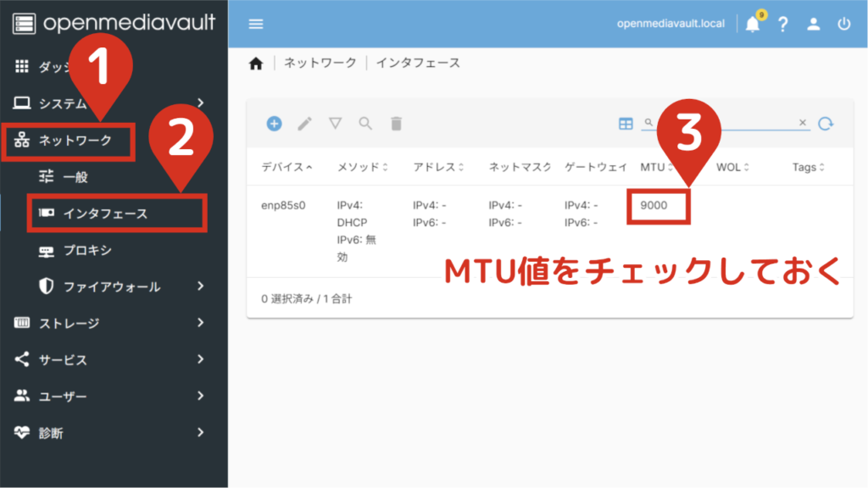Open the help question mark icon
Screen dimensions: 868x488
tap(782, 24)
